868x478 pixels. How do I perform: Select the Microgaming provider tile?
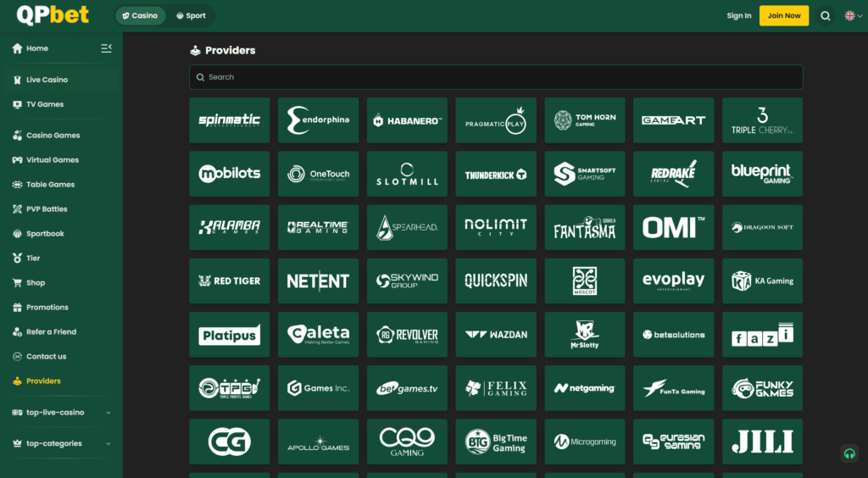click(585, 442)
